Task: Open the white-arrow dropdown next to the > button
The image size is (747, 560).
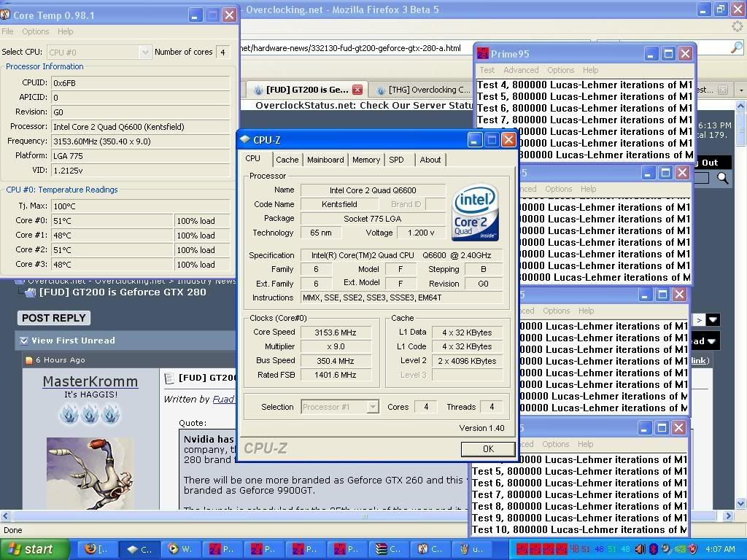Action: pos(713,320)
